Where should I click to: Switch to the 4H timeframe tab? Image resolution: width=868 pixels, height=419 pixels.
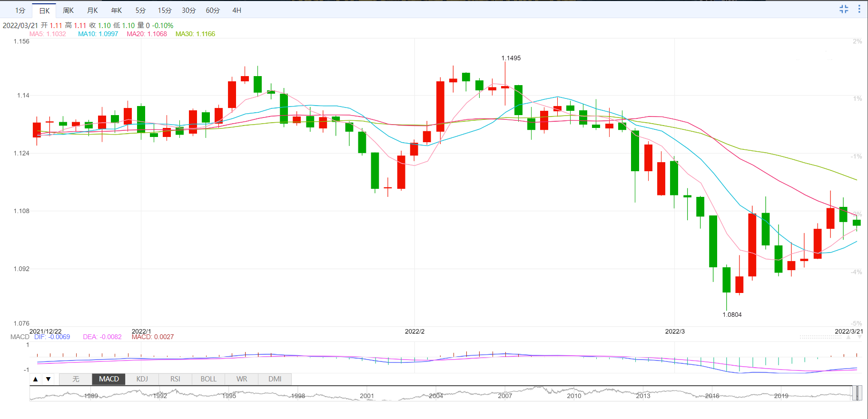[x=237, y=10]
